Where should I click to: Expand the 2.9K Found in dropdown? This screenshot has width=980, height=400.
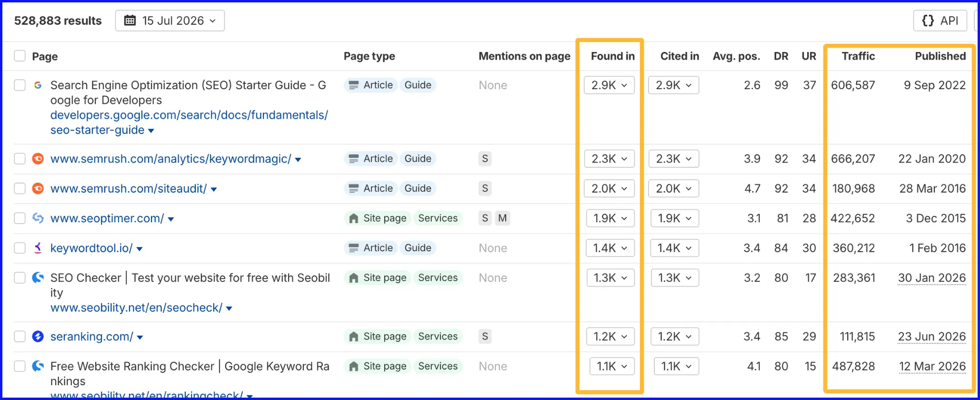pyautogui.click(x=610, y=85)
